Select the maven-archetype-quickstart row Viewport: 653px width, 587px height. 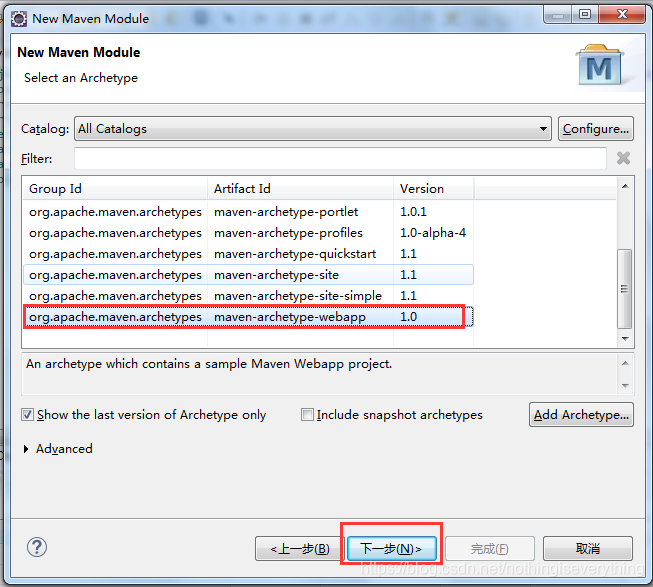click(248, 254)
